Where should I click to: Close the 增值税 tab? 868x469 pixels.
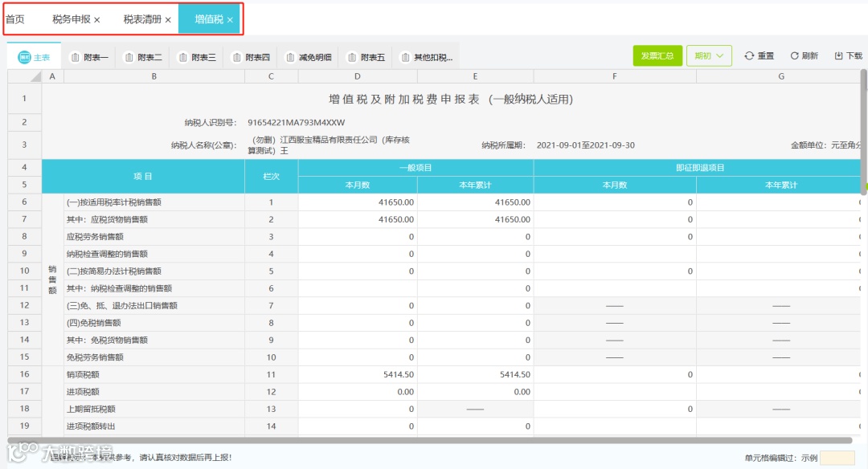[x=230, y=20]
